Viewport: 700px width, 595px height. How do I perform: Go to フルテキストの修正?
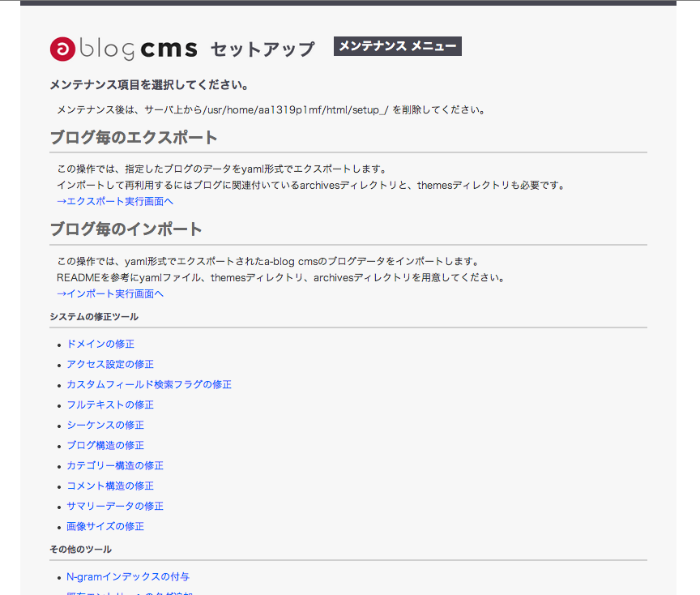[x=110, y=405]
